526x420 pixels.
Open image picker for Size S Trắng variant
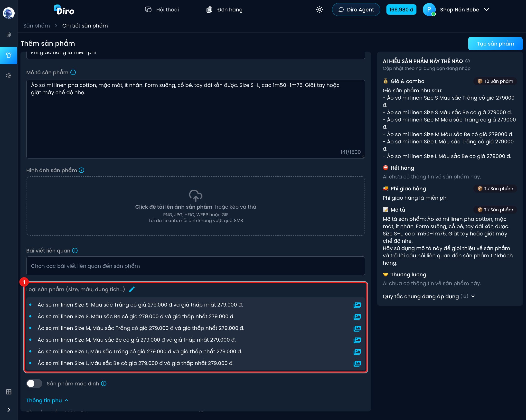357,305
